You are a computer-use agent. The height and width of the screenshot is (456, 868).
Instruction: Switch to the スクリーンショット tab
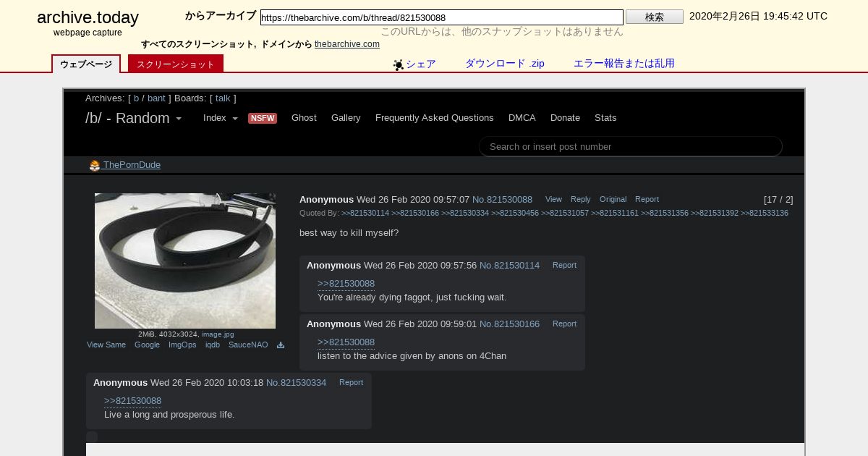[176, 64]
